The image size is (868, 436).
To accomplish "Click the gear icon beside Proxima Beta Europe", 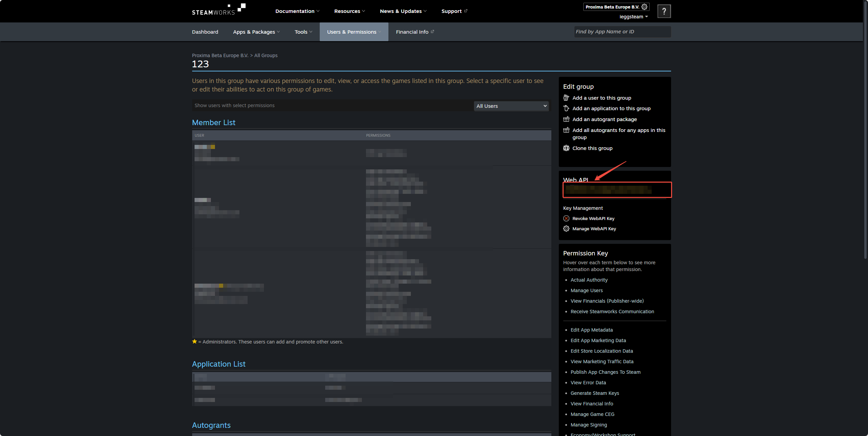I will (x=644, y=7).
